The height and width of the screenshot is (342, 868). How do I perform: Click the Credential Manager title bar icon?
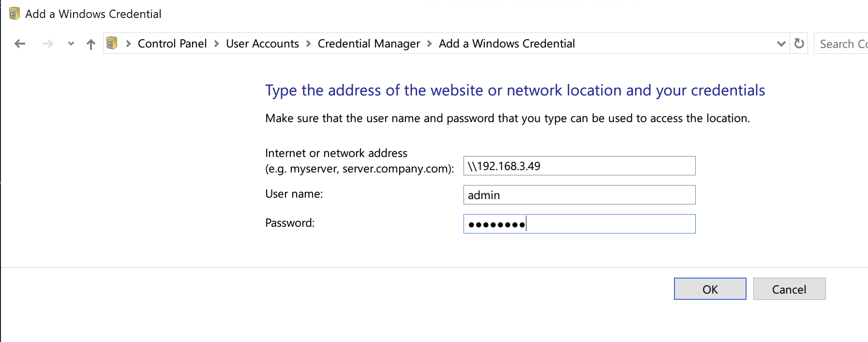click(x=15, y=14)
